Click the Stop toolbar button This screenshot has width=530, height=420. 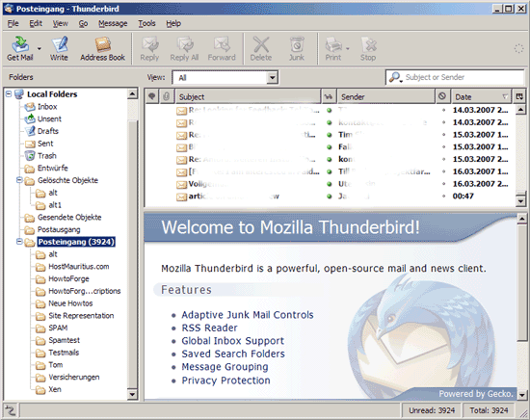tap(368, 48)
